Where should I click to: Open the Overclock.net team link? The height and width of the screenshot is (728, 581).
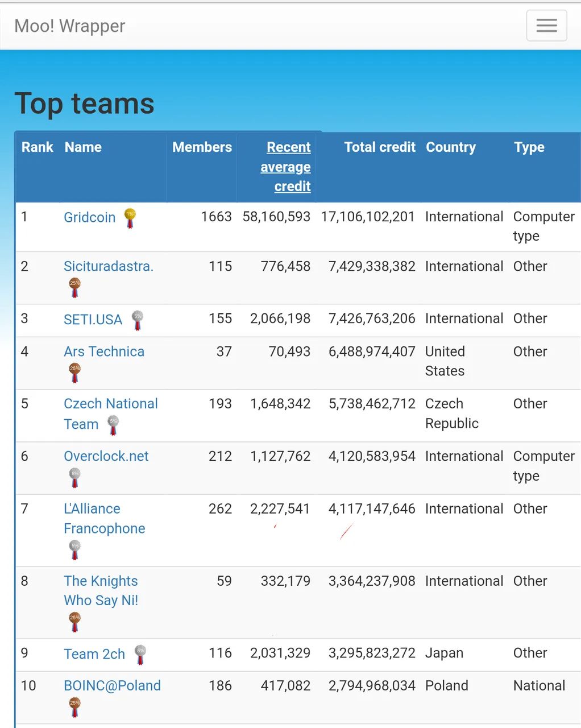coord(106,456)
